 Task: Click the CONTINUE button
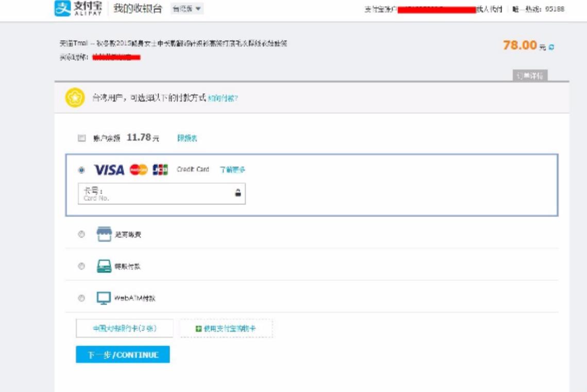point(123,354)
